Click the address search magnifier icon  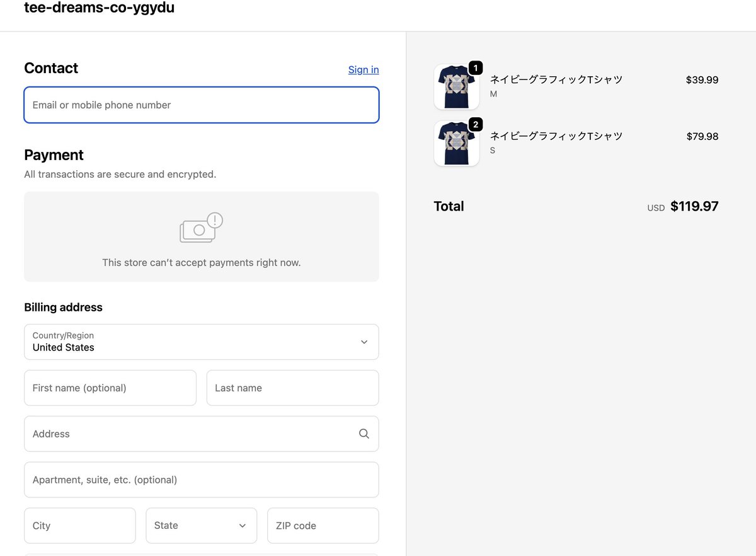pos(364,434)
